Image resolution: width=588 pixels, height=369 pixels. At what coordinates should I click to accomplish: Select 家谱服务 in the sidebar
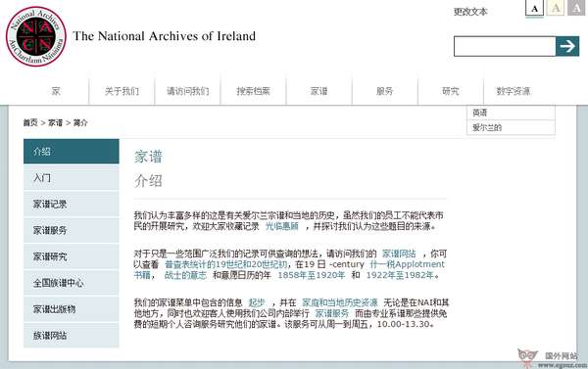(x=72, y=230)
